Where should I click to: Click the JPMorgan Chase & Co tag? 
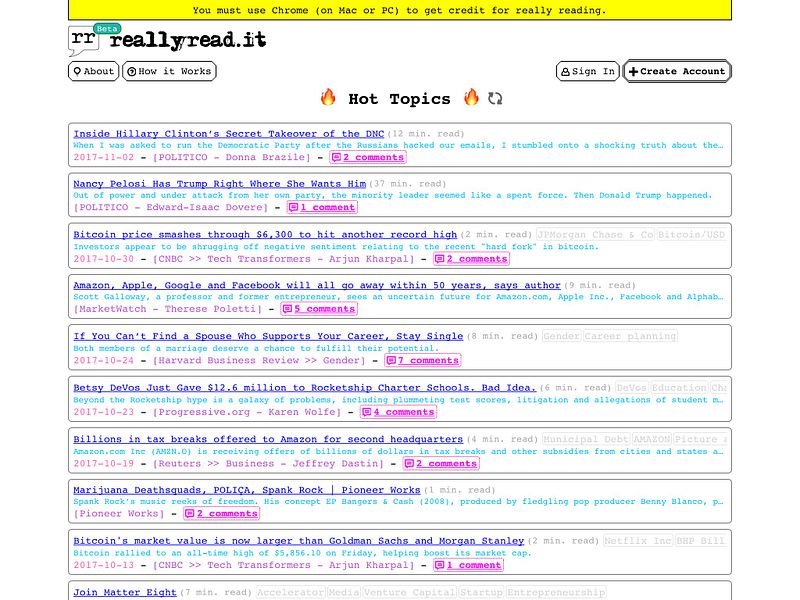coord(595,235)
